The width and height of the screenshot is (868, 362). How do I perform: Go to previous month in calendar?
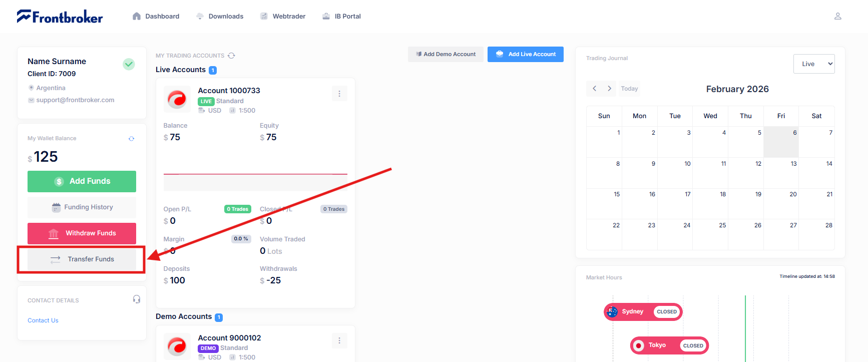coord(594,89)
